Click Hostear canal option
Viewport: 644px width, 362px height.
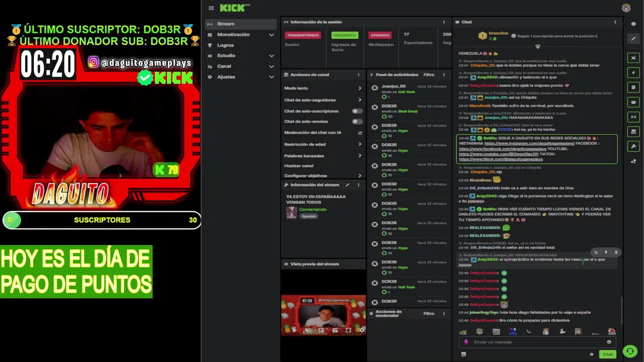[299, 166]
